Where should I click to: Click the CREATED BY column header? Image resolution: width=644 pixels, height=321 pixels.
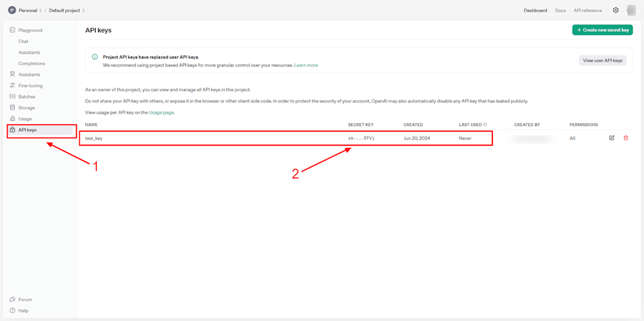pos(527,124)
